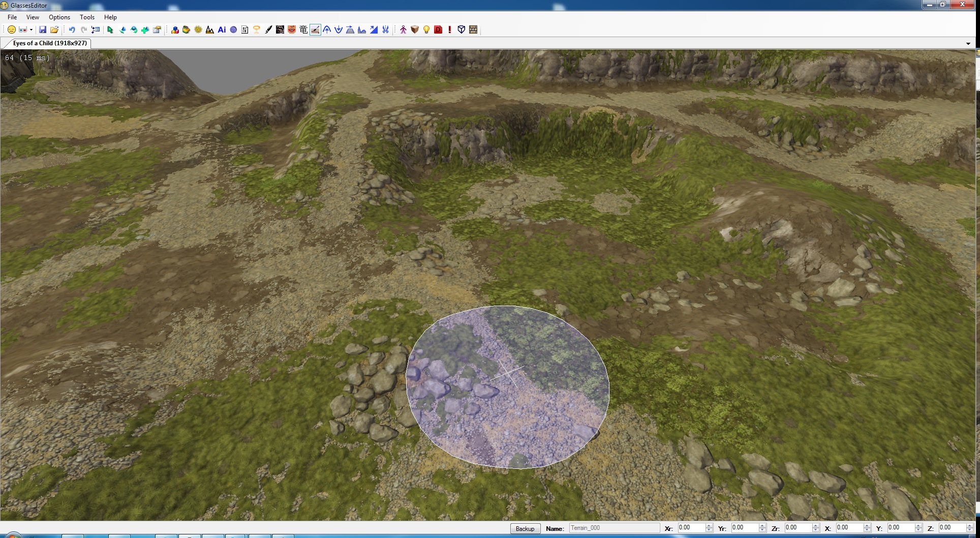980x538 pixels.
Task: Select the terrain mountain peaks icon
Action: click(210, 30)
